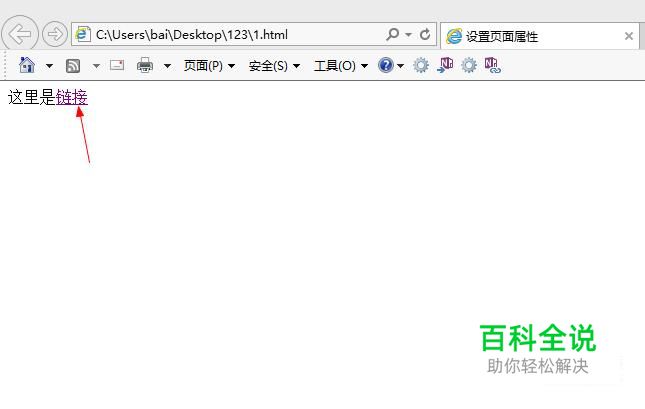Click the 这里是 text on the page
Viewport: 645px width, 409px height.
[31, 97]
